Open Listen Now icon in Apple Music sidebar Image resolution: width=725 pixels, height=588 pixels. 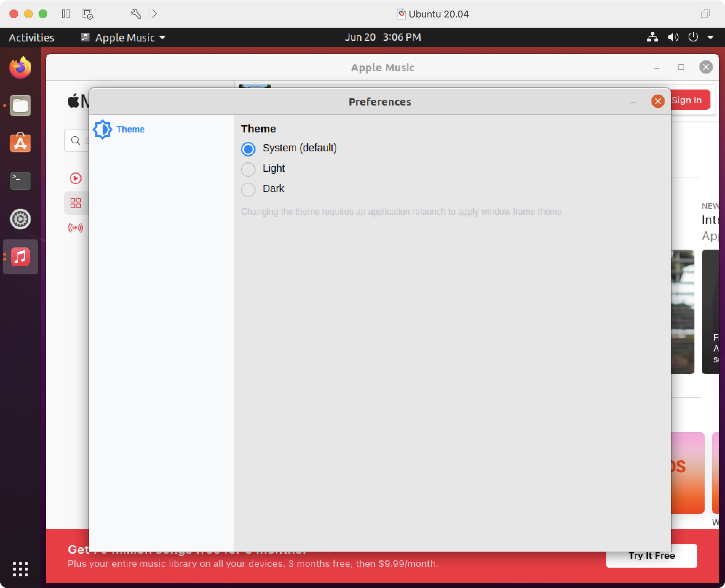click(x=76, y=178)
